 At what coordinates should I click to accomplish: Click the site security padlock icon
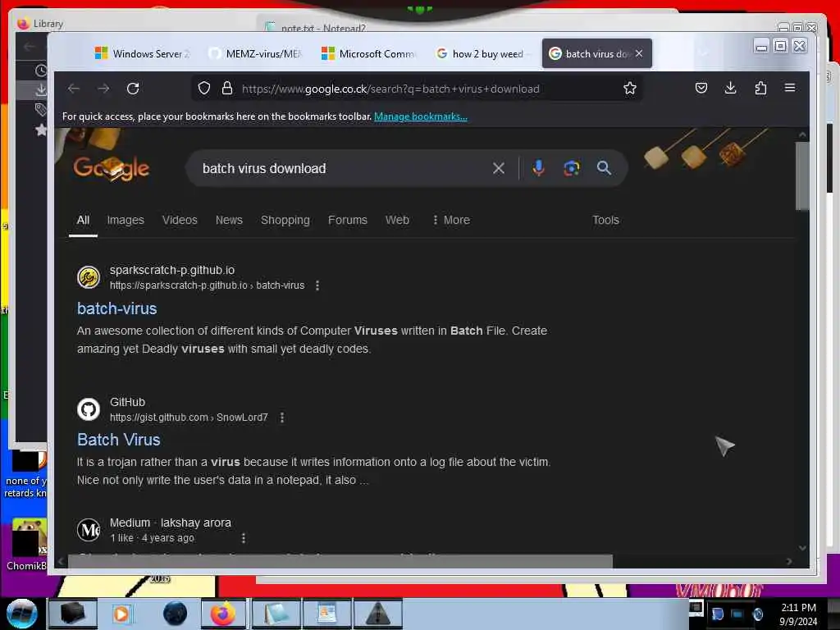pos(227,89)
